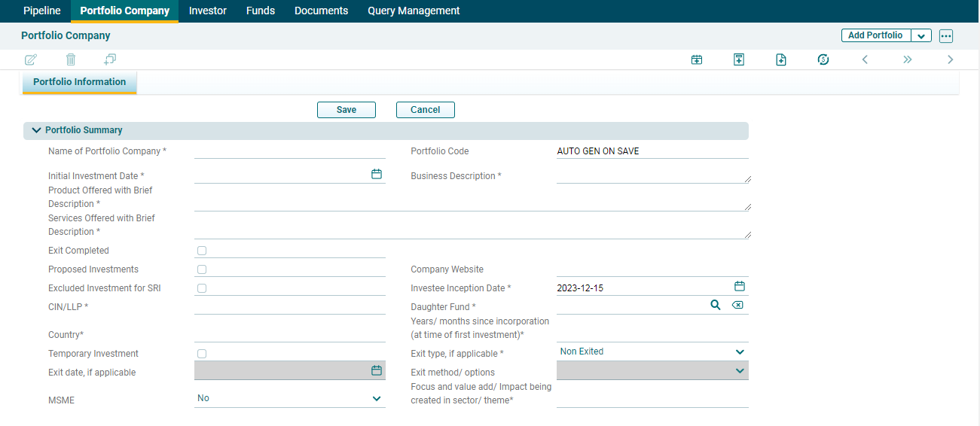Click the Name of Portfolio Company field
The width and height of the screenshot is (980, 426).
[289, 151]
